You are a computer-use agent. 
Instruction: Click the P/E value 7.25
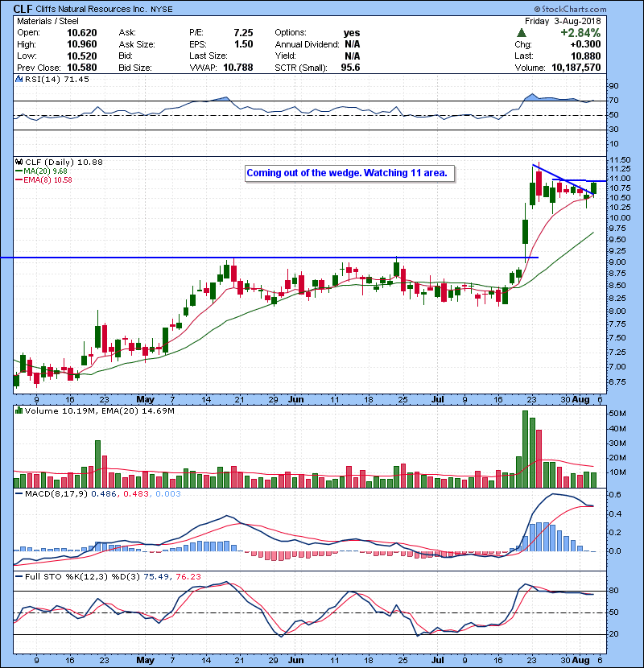(x=243, y=33)
